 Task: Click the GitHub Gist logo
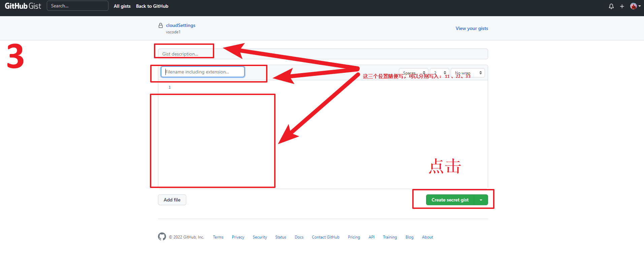coord(23,6)
